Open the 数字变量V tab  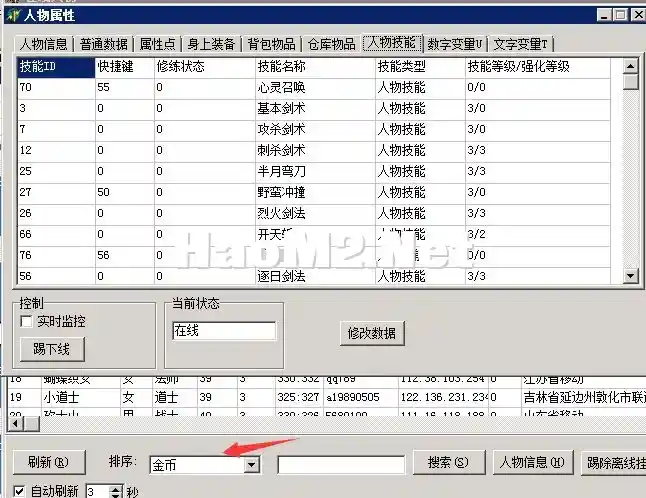tap(455, 44)
